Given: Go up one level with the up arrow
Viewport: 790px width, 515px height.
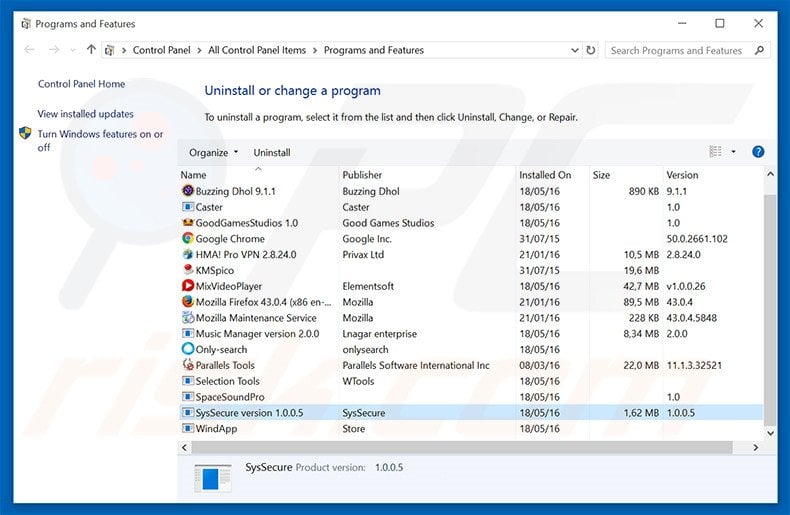Looking at the screenshot, I should [91, 49].
